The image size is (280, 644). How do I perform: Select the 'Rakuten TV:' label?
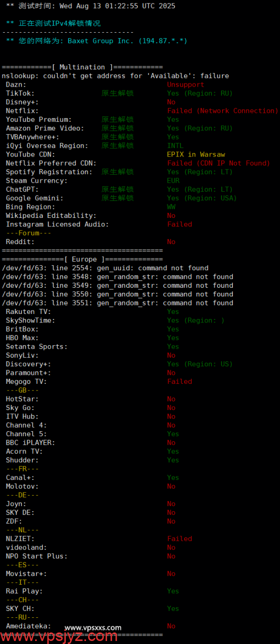tap(28, 312)
